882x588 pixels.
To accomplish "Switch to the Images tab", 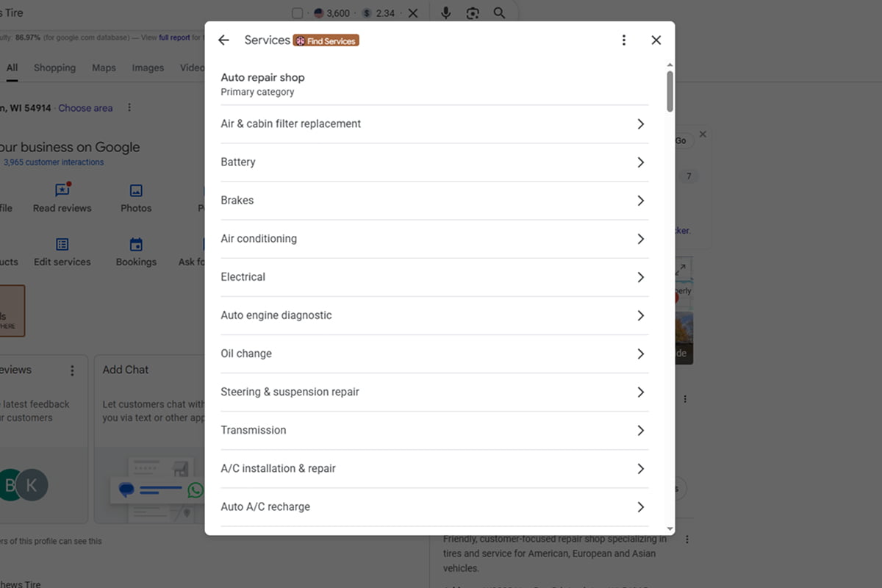I will pos(148,68).
